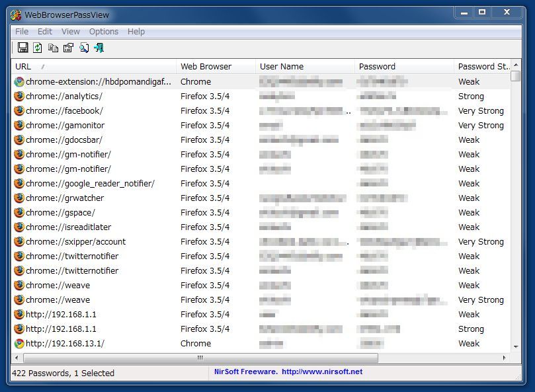Open the File menu

click(22, 31)
